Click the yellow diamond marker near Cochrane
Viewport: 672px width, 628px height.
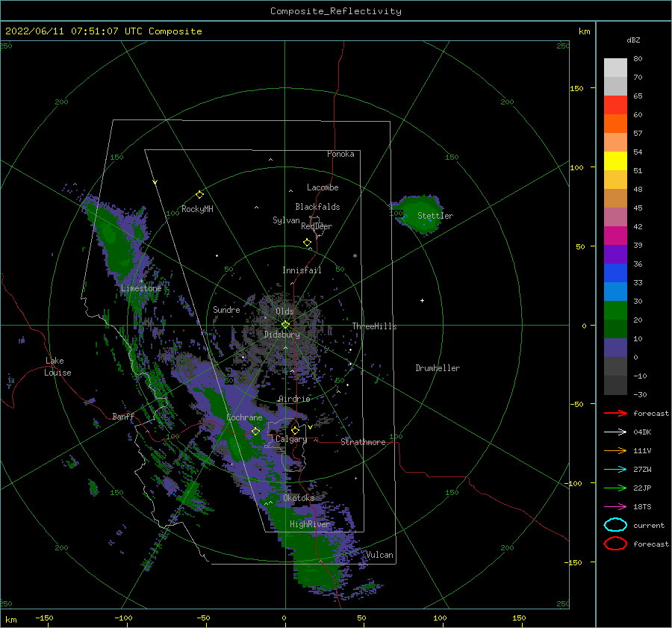pyautogui.click(x=256, y=431)
